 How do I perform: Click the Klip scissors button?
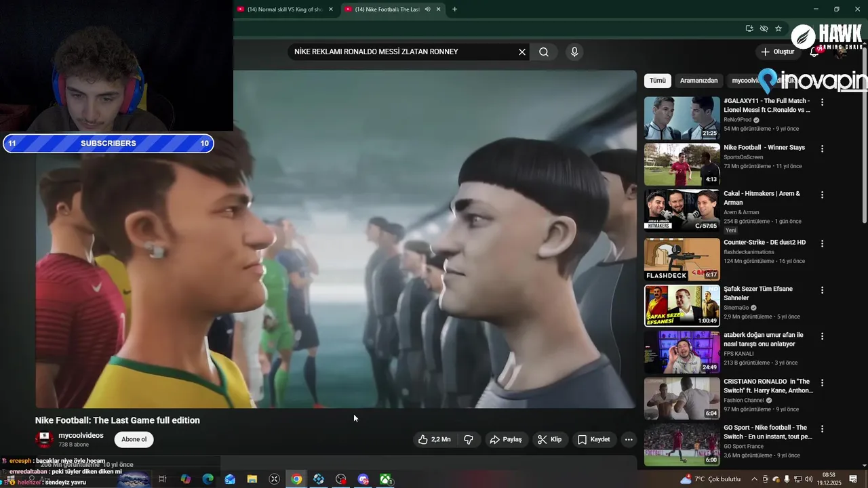549,439
